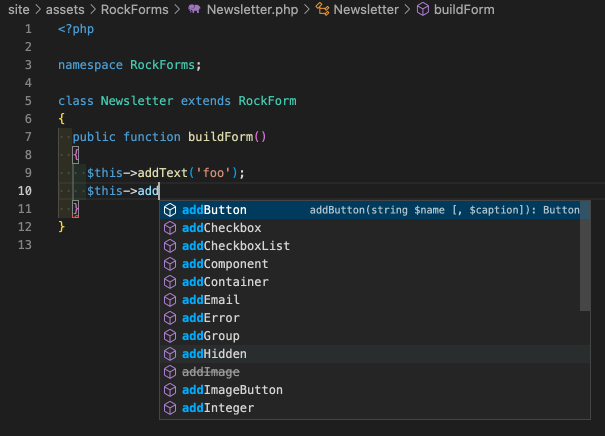The height and width of the screenshot is (436, 605).
Task: Select addCheckboxList from autocomplete list
Action: (236, 246)
